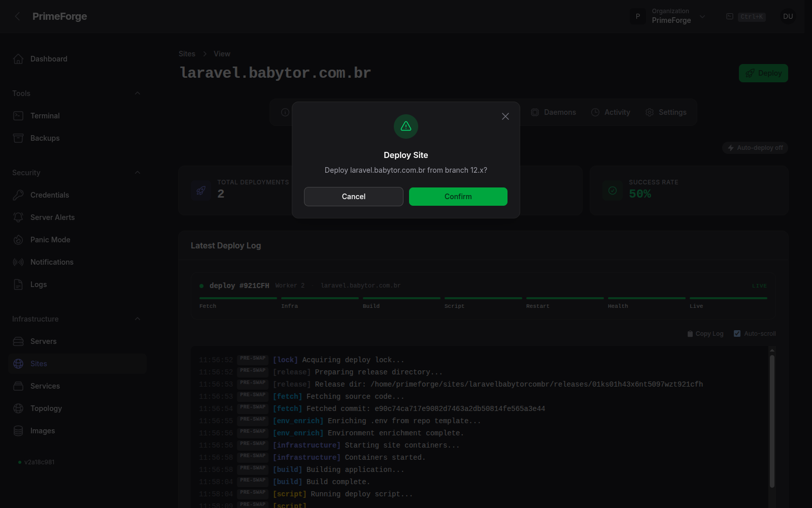Click the Health progress stage bar
Screen dimensions: 812x508
tap(647, 298)
